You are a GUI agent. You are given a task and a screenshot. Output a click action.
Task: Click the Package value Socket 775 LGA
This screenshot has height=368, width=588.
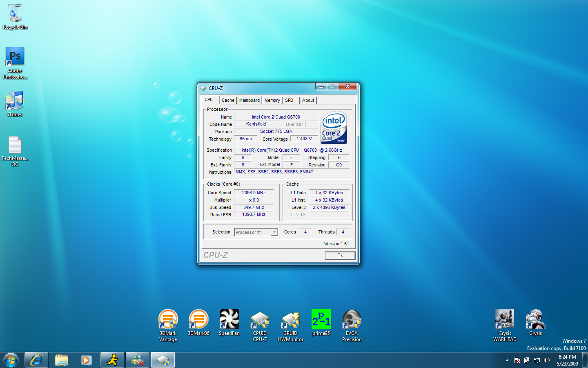[276, 131]
